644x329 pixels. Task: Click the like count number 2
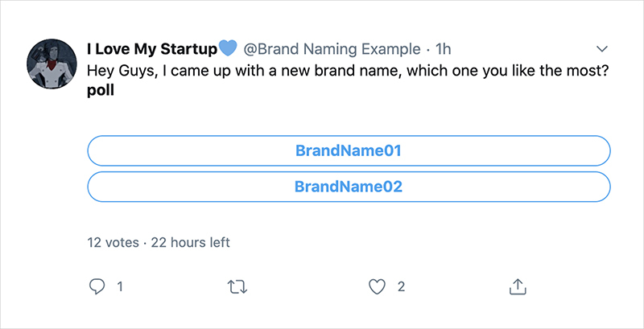point(401,286)
